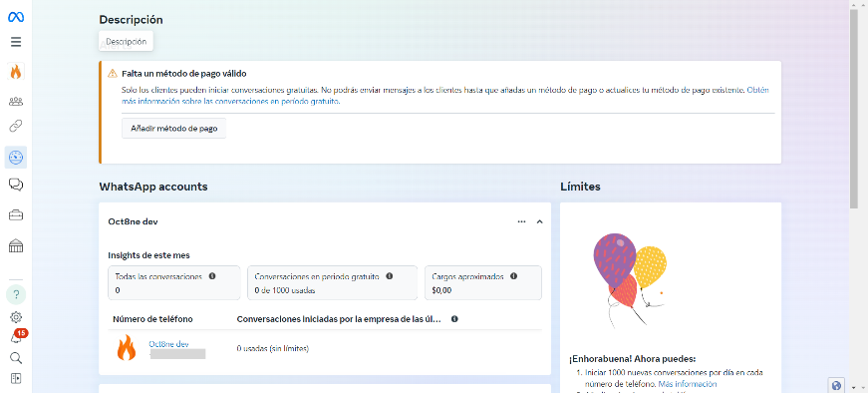Open notifications bell with 15 badge

pos(17,337)
